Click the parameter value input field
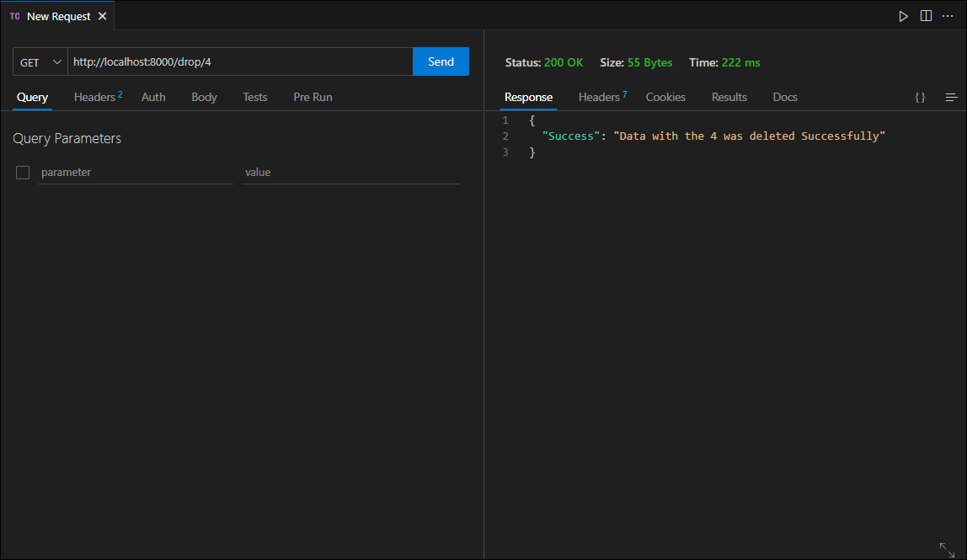Screen dimensions: 967x560 [351, 173]
